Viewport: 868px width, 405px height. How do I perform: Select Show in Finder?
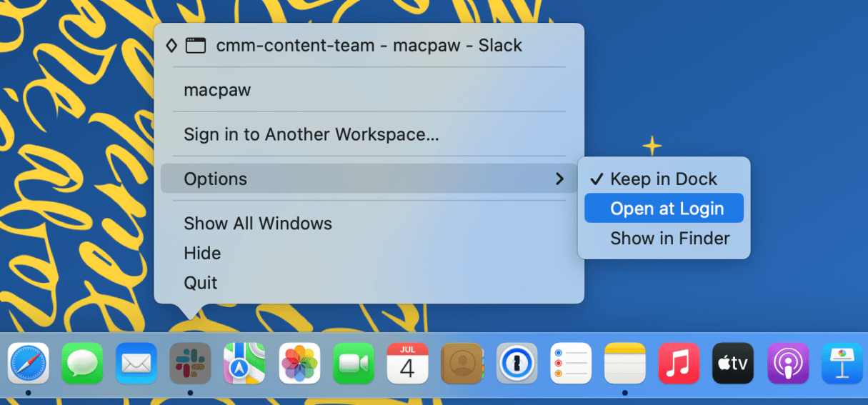point(664,239)
